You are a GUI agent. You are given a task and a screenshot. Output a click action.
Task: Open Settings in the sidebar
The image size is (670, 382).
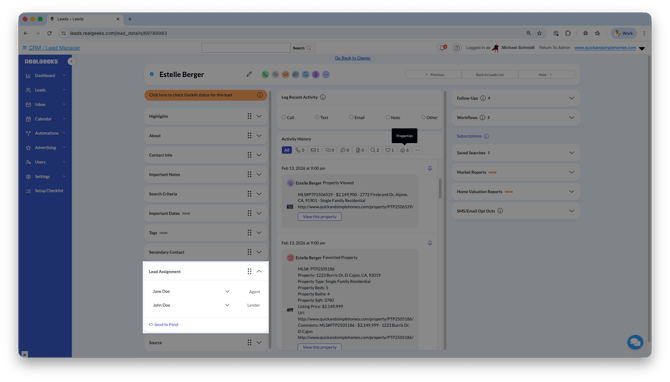point(45,176)
